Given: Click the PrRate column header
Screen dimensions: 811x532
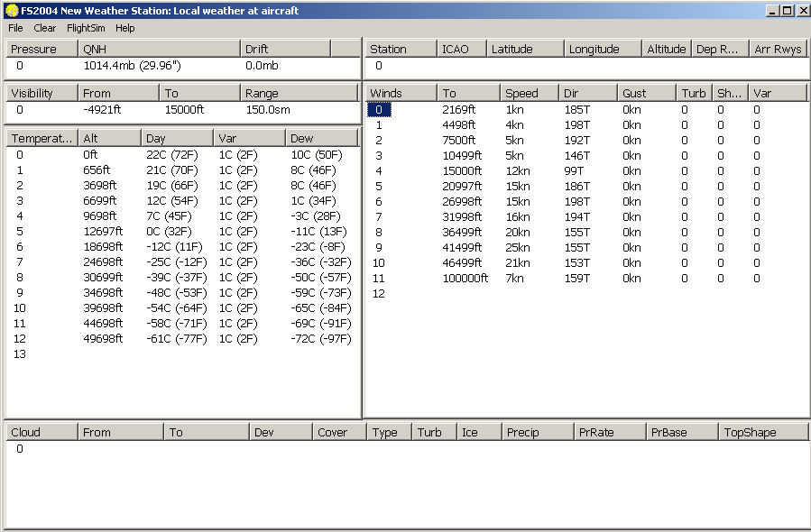Looking at the screenshot, I should tap(610, 432).
